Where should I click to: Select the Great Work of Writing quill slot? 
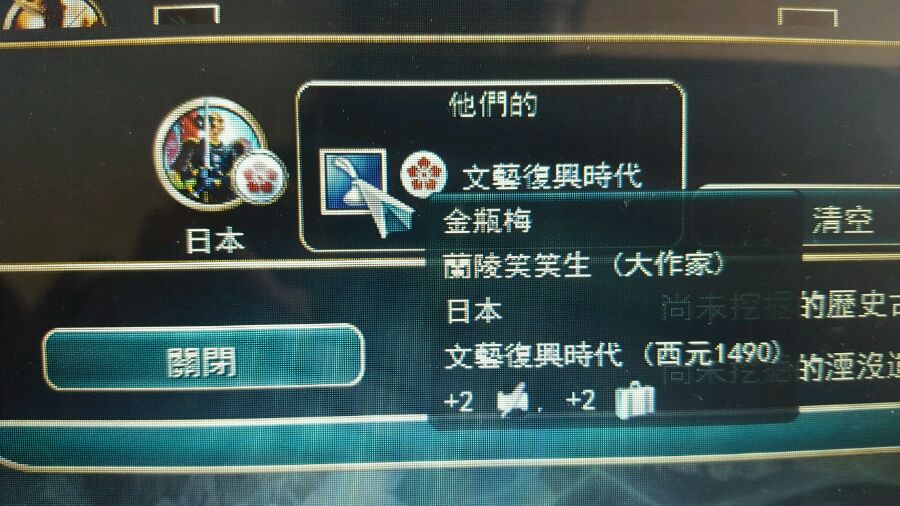click(x=353, y=182)
